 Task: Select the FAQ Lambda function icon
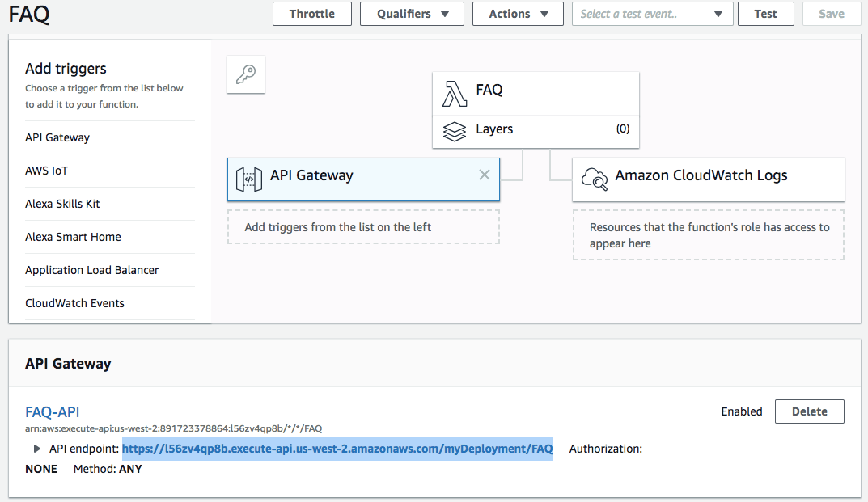click(455, 92)
